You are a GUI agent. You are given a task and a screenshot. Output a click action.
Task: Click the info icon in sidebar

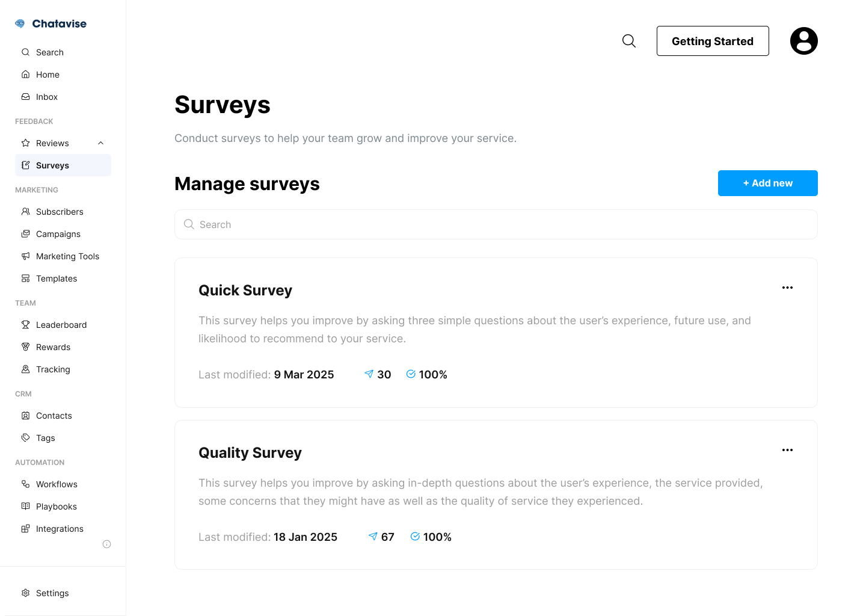[107, 544]
